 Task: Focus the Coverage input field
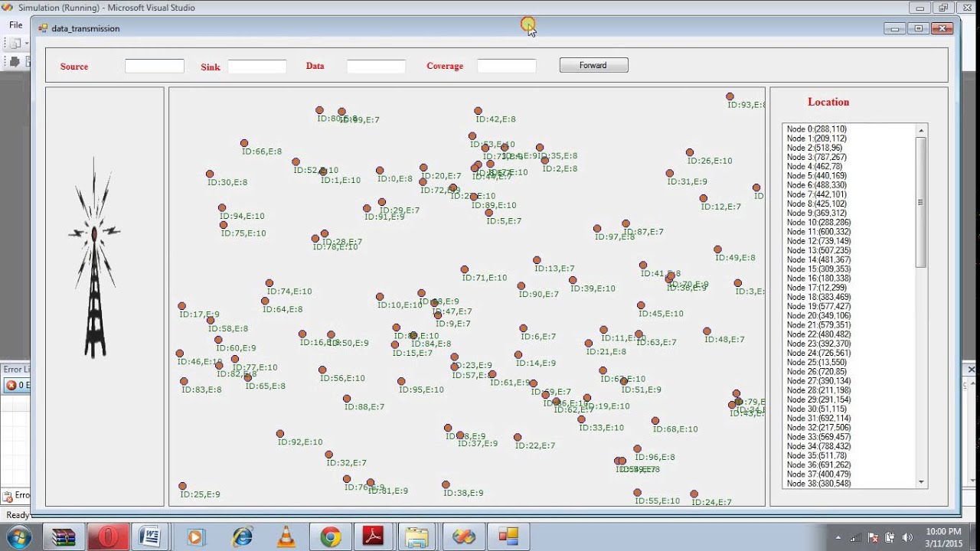click(506, 66)
